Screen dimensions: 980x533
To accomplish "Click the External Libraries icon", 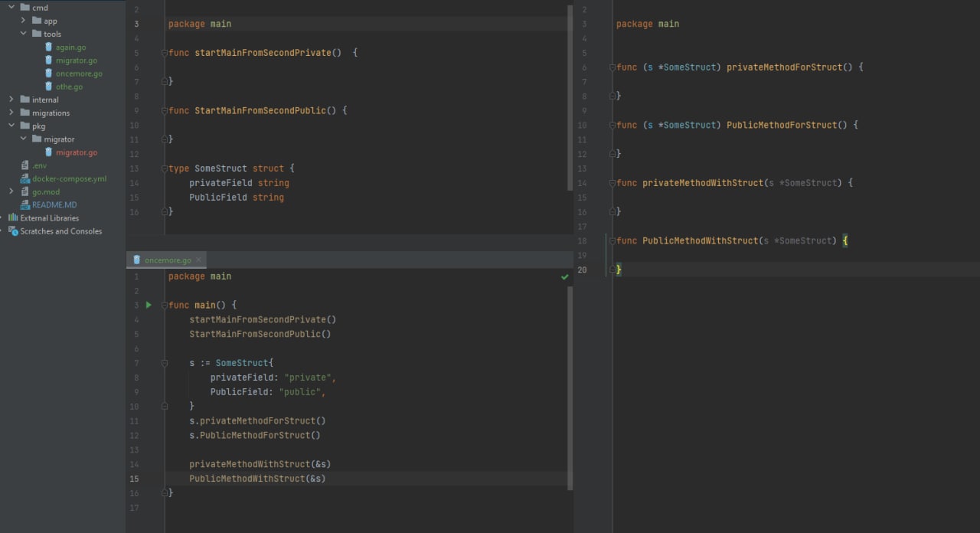I will click(x=13, y=218).
